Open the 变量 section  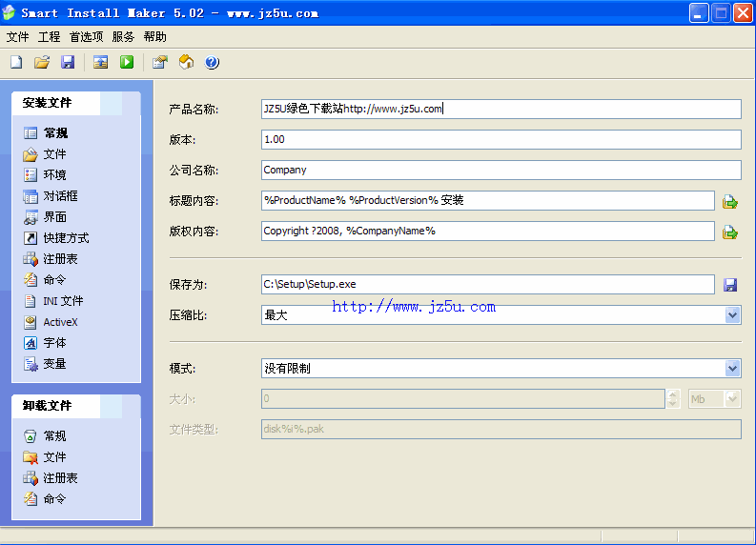tap(45, 364)
